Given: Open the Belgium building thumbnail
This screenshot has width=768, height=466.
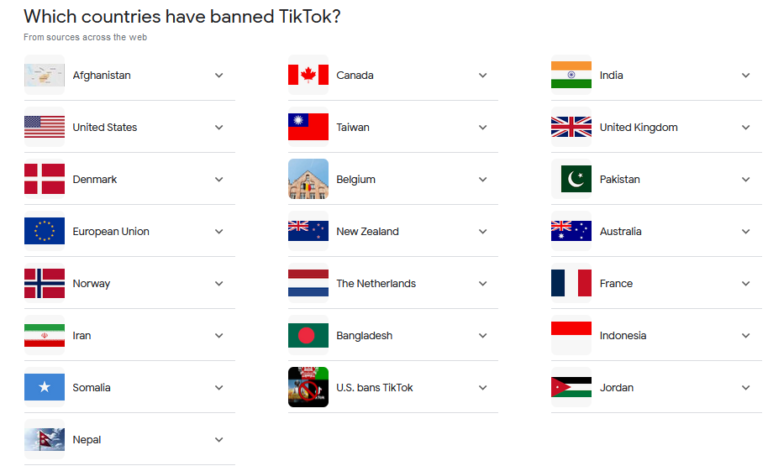Looking at the screenshot, I should 308,179.
